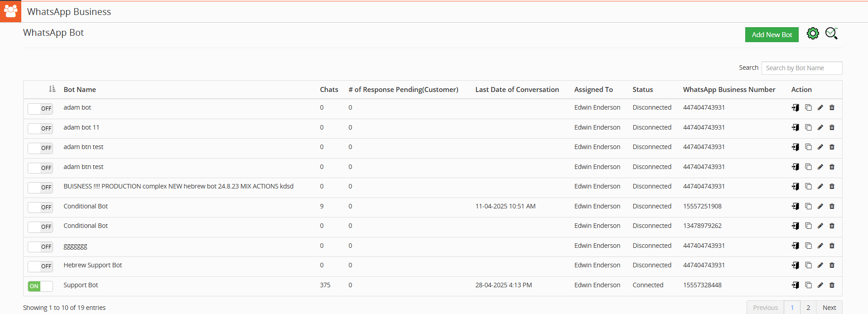Copy the Hebrew Support Bot
This screenshot has height=314, width=868.
(808, 266)
